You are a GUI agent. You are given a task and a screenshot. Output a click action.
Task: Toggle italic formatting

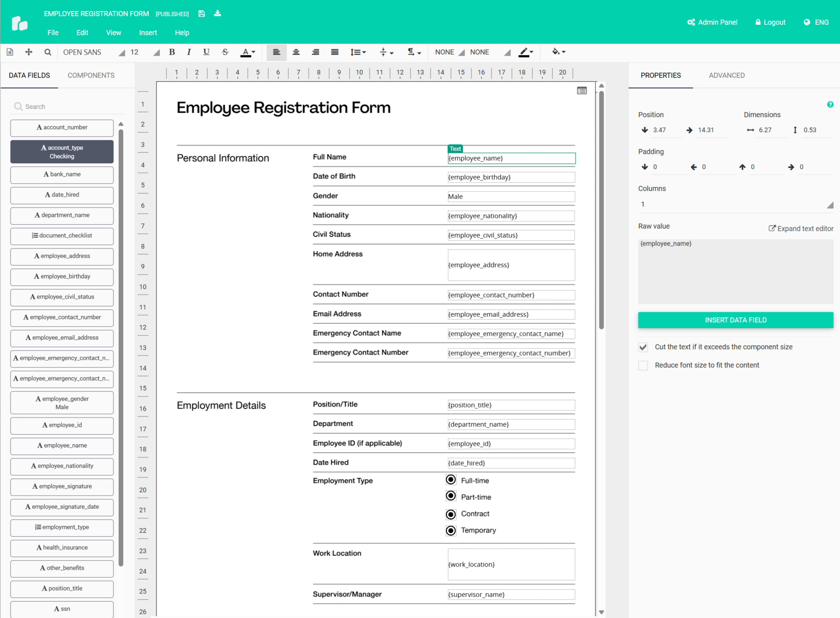click(x=189, y=52)
